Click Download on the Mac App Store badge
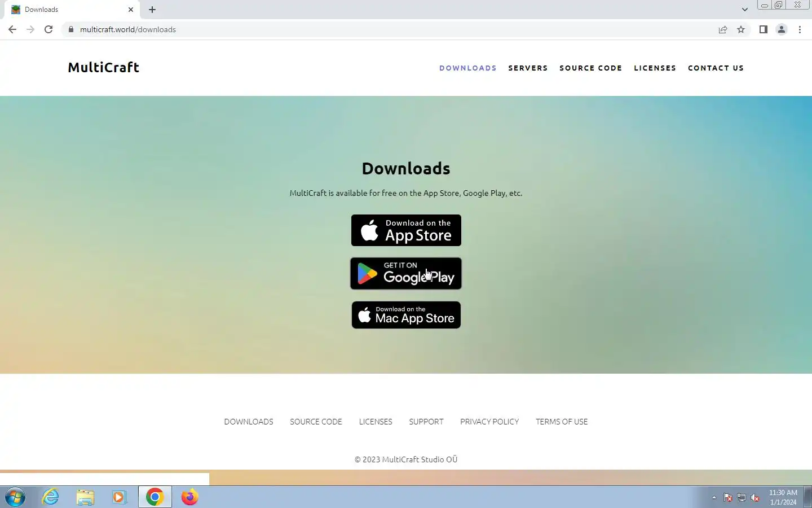The width and height of the screenshot is (812, 508). click(406, 315)
